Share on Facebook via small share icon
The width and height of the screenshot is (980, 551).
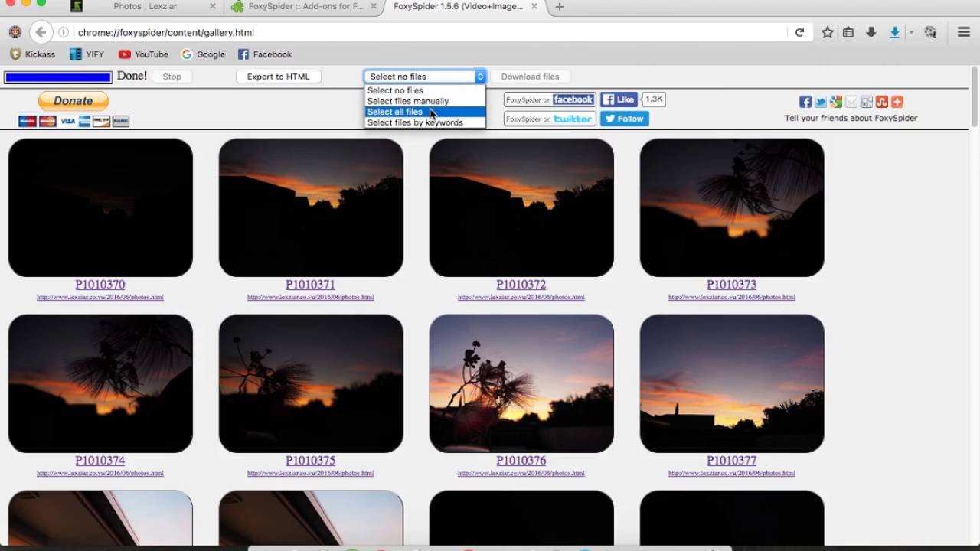pos(805,102)
